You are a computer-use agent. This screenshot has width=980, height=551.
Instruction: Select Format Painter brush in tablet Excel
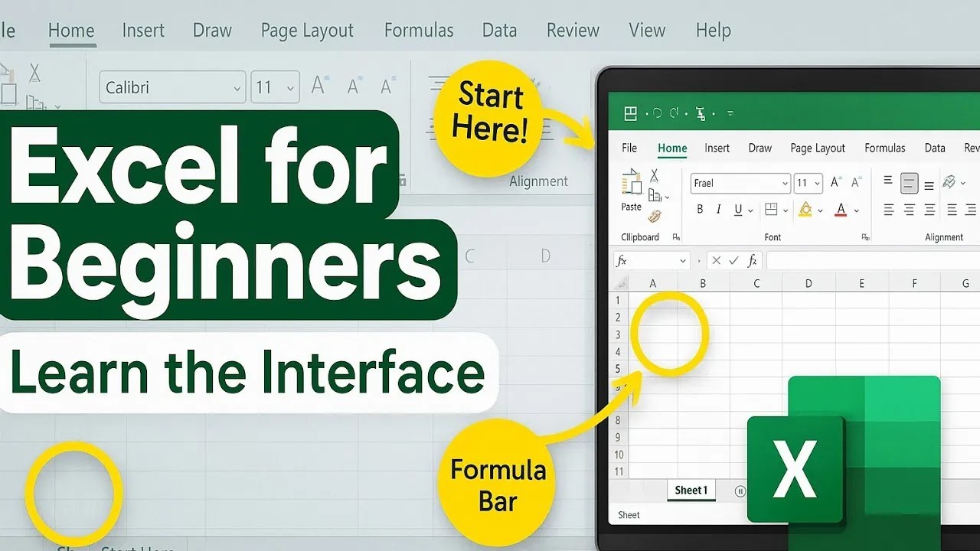point(655,217)
